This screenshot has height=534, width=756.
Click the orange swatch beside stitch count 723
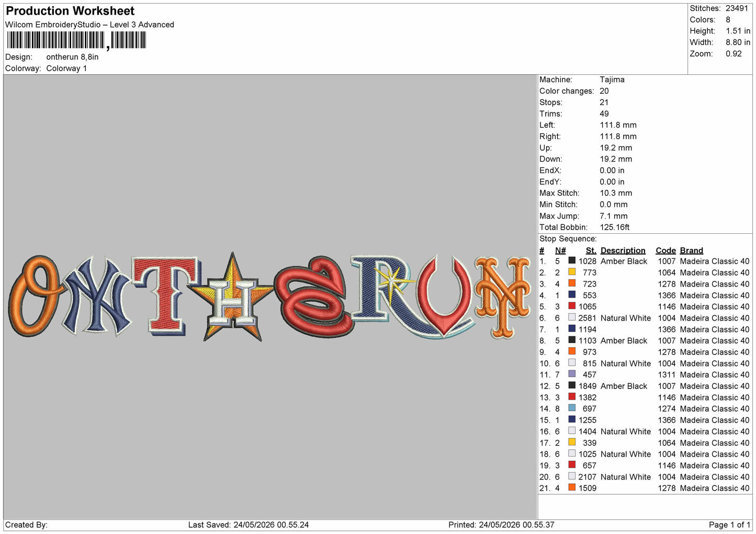pyautogui.click(x=572, y=283)
